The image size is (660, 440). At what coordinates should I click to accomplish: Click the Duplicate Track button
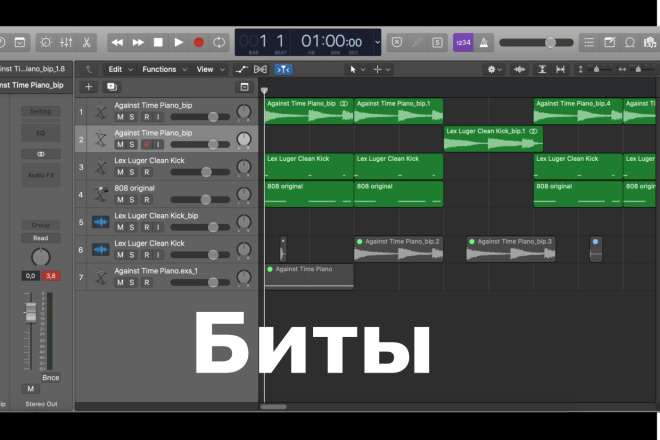coord(112,87)
